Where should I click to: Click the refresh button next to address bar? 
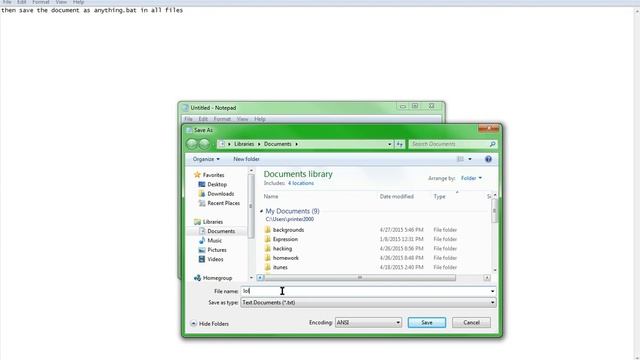400,144
